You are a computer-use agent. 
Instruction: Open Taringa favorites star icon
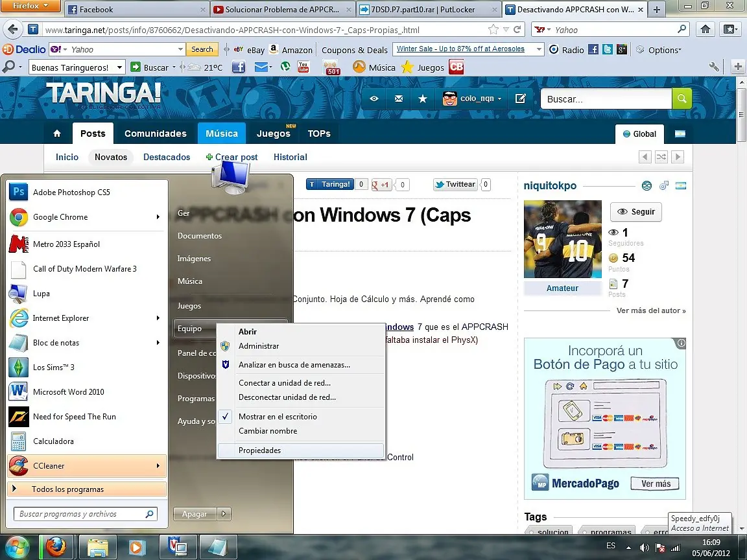coord(423,99)
